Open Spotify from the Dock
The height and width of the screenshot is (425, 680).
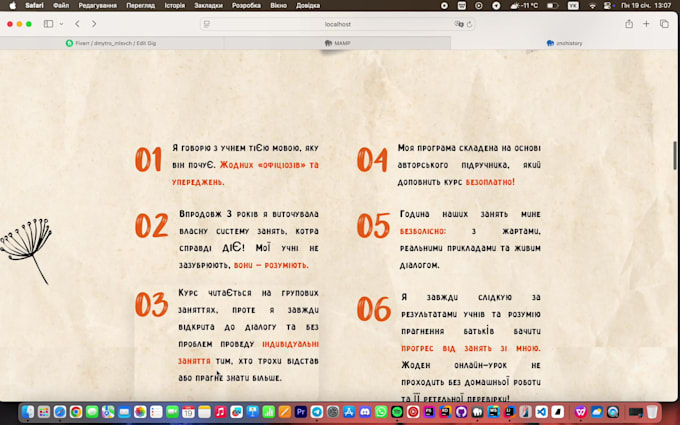(x=397, y=412)
